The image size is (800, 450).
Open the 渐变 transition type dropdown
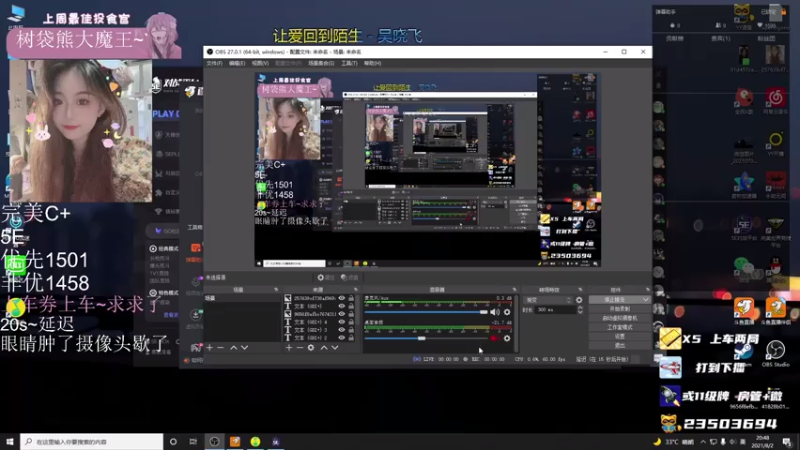point(547,300)
